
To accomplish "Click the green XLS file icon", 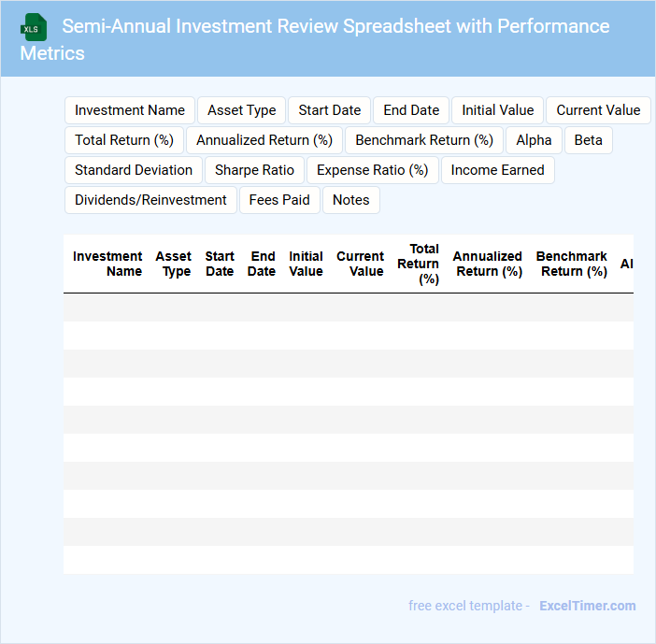I will click(x=34, y=27).
